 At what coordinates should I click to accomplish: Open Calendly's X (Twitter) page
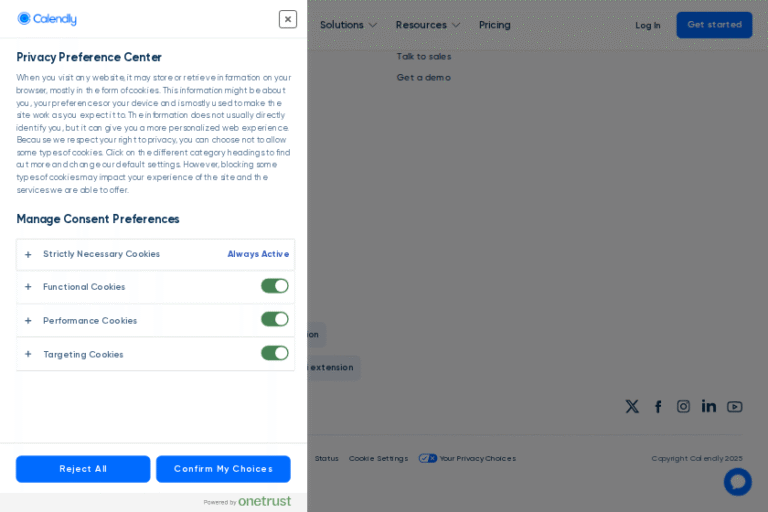pyautogui.click(x=632, y=406)
